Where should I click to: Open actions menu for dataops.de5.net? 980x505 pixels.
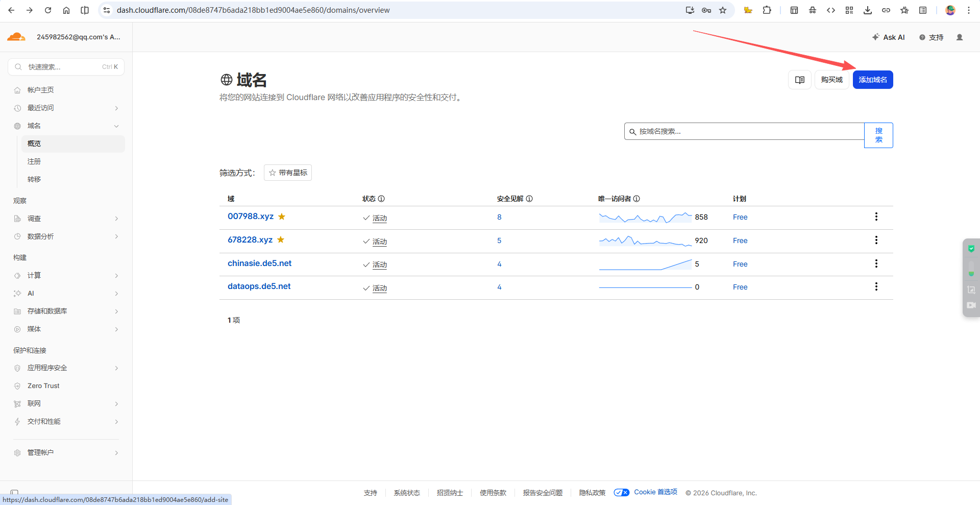[x=876, y=286]
